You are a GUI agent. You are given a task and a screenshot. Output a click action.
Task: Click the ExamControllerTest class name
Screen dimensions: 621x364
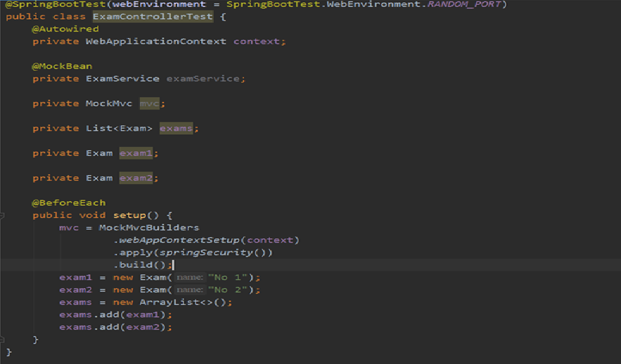tap(152, 16)
